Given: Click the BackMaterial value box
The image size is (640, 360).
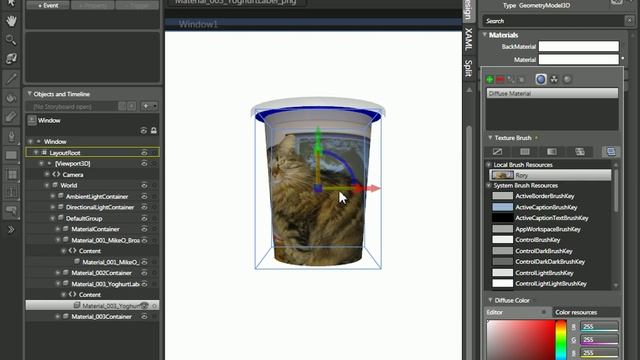Looking at the screenshot, I should 578,47.
